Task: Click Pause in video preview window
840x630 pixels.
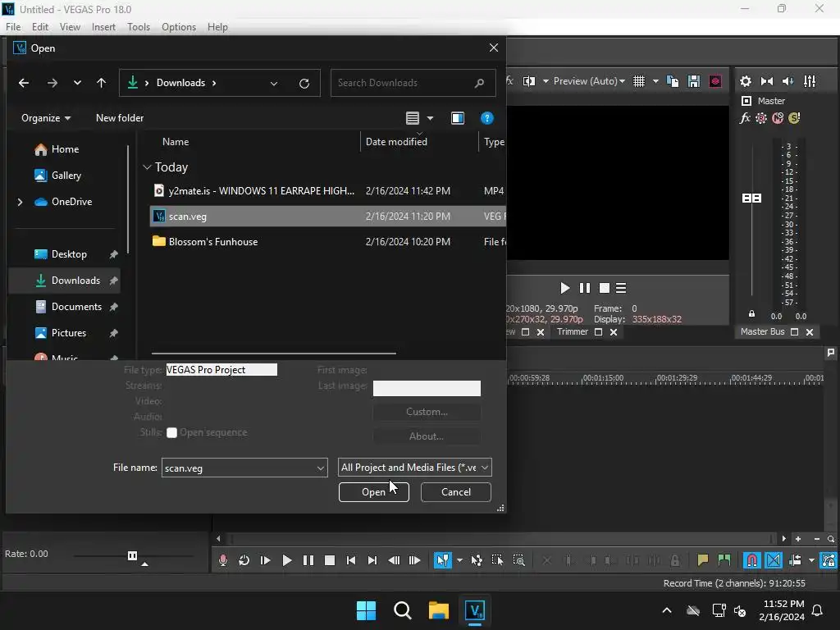Action: 584,288
